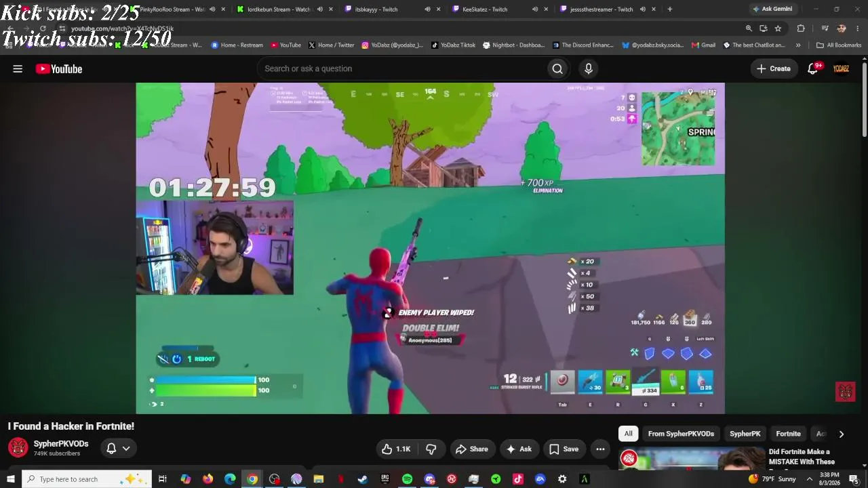
Task: Show hidden system tray icons
Action: (809, 479)
